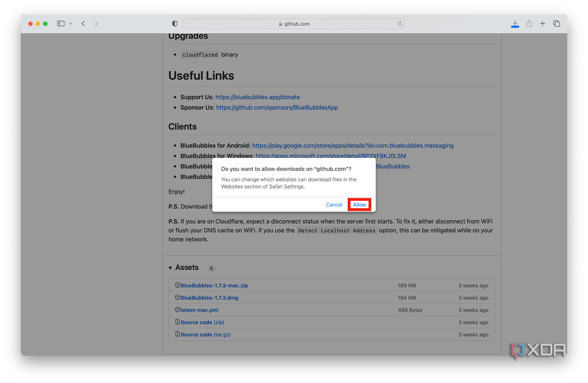Screen dimensions: 588x383
Task: Click the Upgrades heading
Action: [188, 36]
